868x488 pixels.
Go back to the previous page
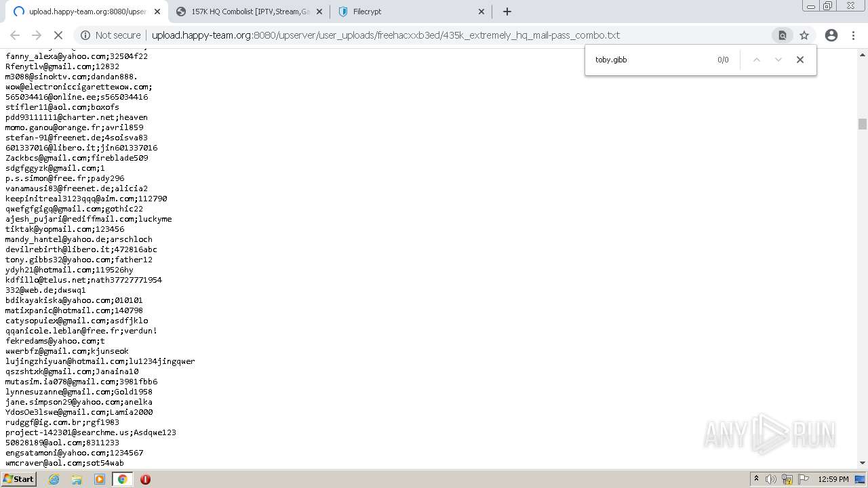[15, 35]
